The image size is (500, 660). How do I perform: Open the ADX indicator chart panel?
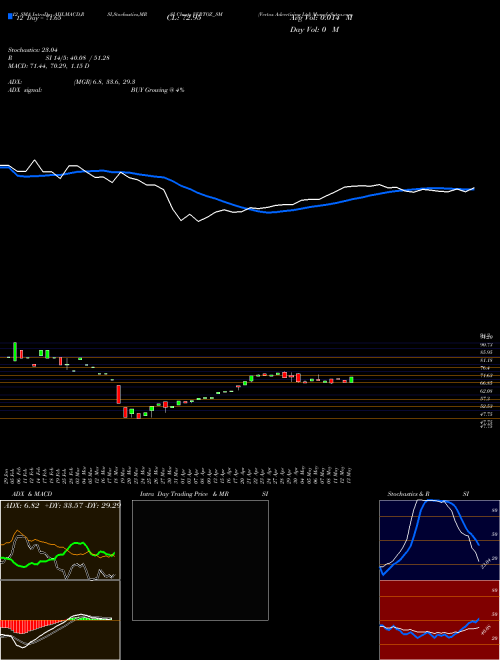point(60,540)
